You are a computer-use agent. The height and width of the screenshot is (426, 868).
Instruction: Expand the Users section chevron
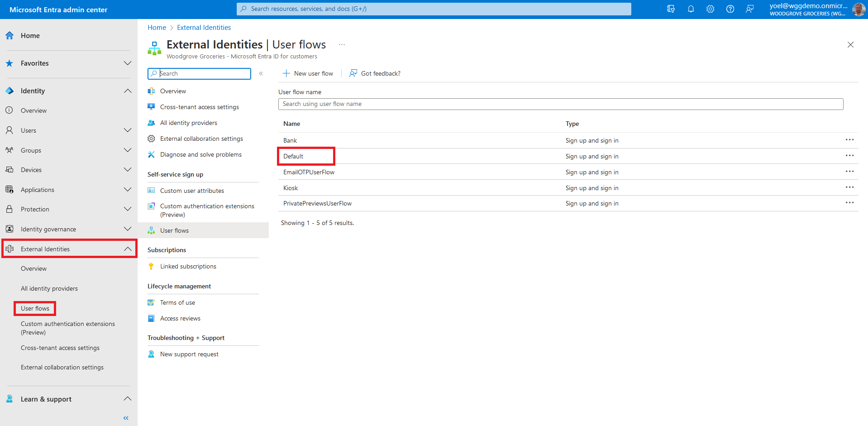128,130
